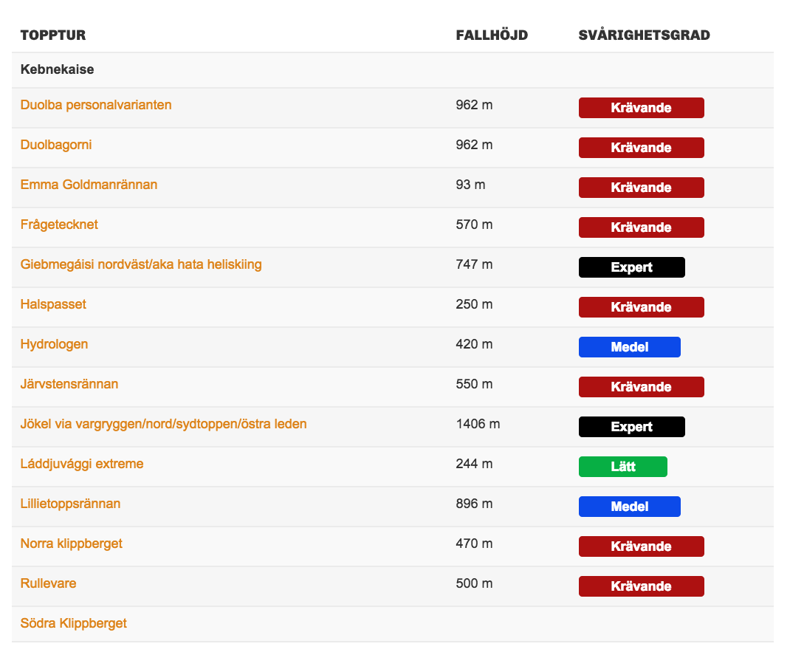Select the Láddjuvággi extreme link
The image size is (790, 672).
(82, 464)
